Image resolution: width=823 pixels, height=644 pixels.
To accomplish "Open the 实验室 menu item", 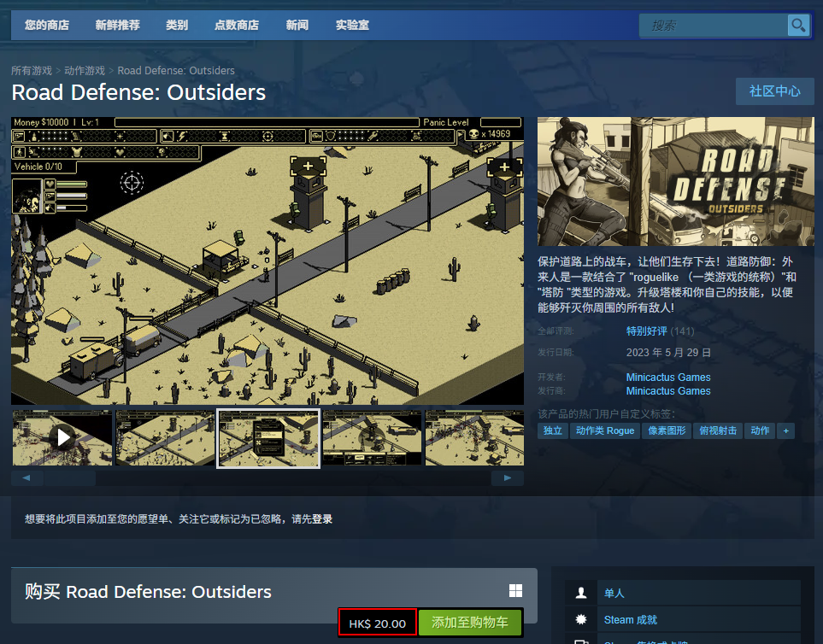I will click(352, 25).
